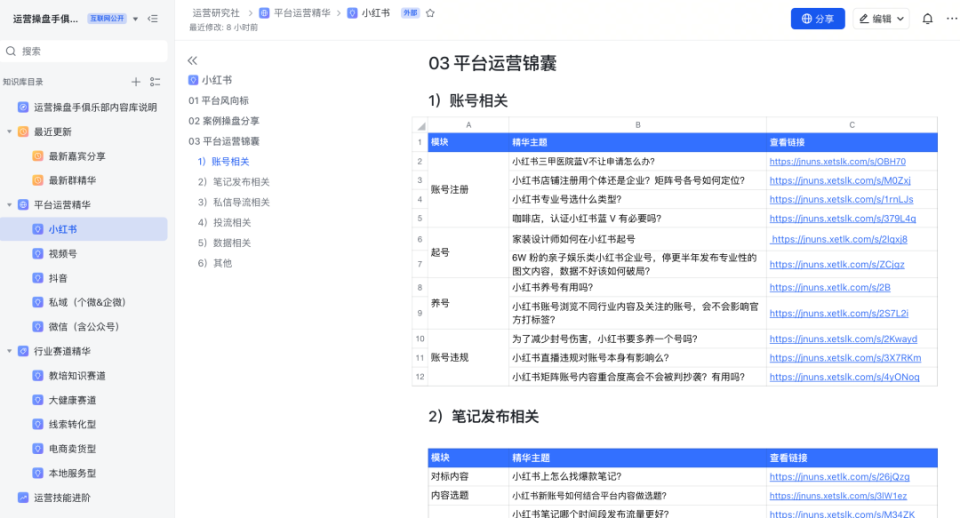Click the 外部 tag badge
Screen dimensions: 960x518
click(x=410, y=13)
